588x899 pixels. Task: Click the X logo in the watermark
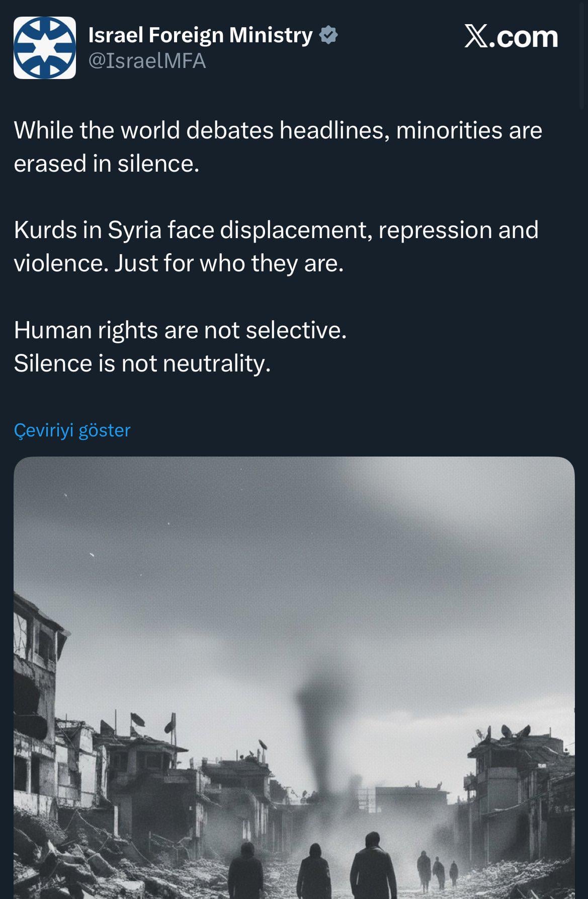pos(476,37)
